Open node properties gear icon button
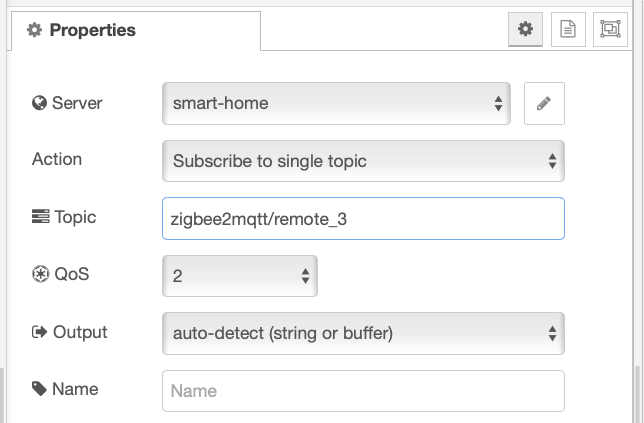644x423 pixels. pyautogui.click(x=525, y=29)
